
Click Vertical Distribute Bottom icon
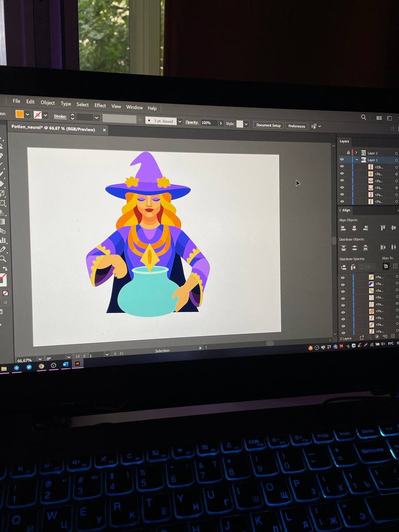tap(365, 248)
